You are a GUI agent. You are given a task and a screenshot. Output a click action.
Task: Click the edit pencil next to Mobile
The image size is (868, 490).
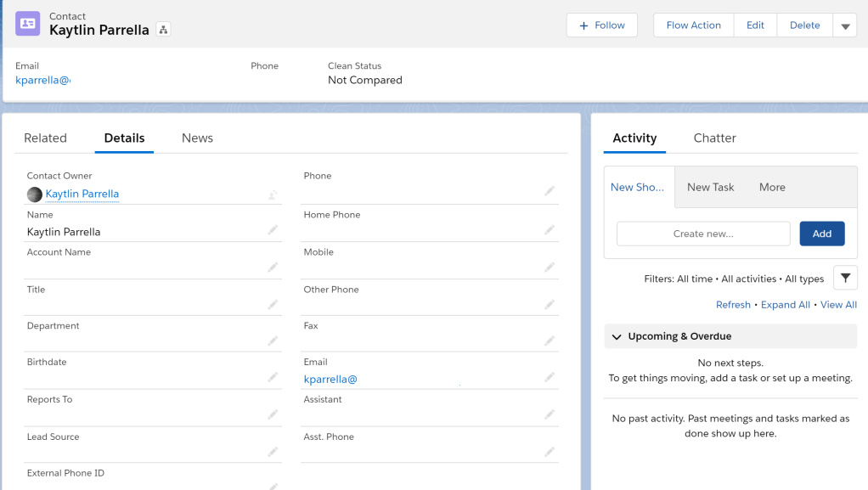[550, 267]
